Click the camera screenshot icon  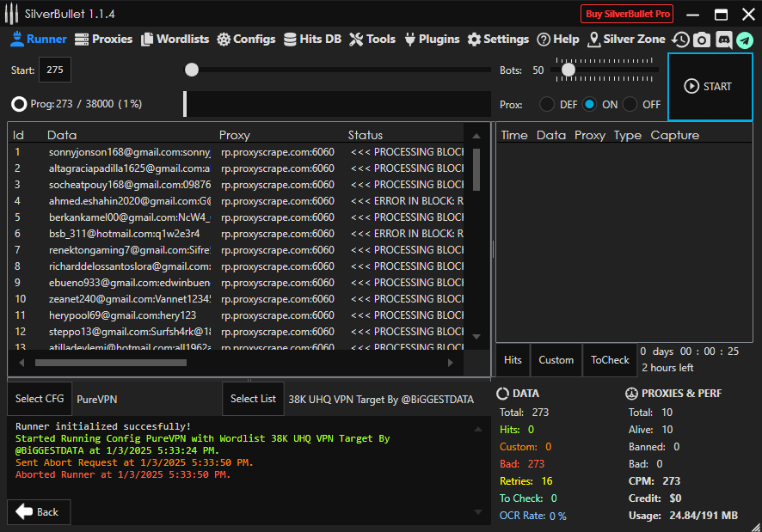[x=702, y=40]
